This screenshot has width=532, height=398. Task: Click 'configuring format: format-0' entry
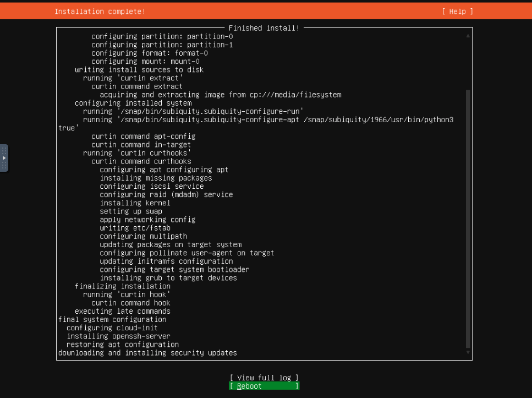150,53
